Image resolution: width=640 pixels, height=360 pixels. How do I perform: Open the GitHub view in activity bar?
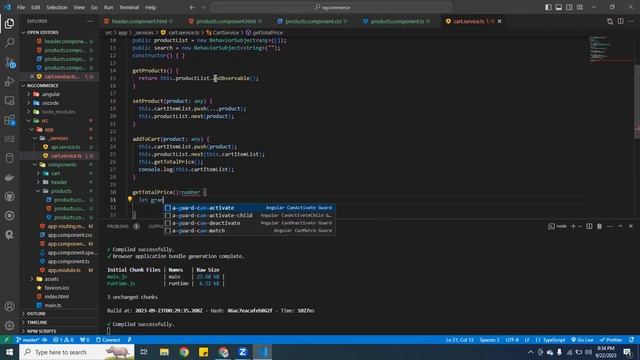click(9, 196)
